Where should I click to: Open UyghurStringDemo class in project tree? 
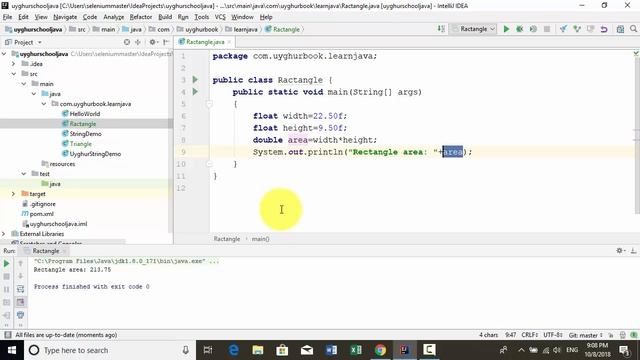tap(95, 154)
